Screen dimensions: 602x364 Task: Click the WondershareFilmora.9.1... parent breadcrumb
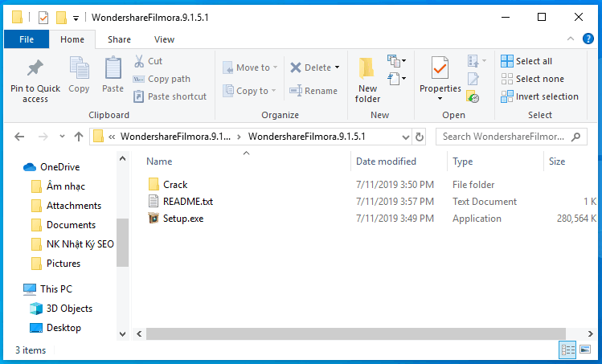pos(175,137)
